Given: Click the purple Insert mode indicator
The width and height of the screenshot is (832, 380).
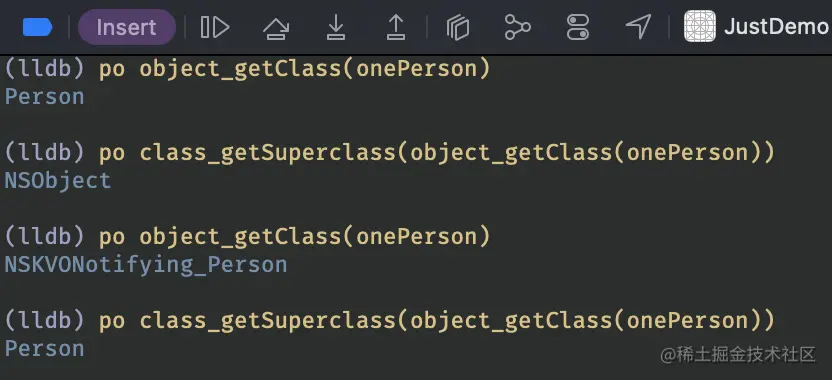Looking at the screenshot, I should click(126, 27).
